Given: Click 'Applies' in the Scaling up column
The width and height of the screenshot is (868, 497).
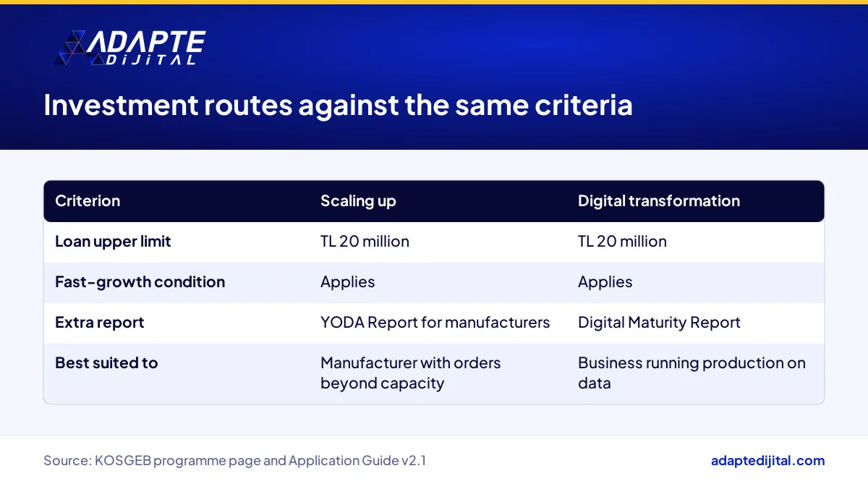Looking at the screenshot, I should (x=347, y=282).
